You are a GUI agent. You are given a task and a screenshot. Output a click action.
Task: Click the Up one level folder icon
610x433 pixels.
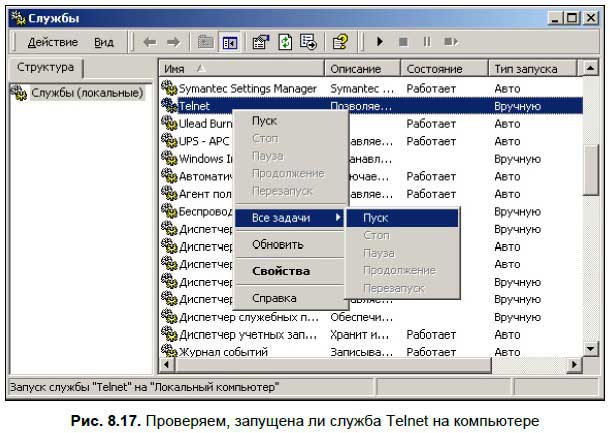[205, 42]
